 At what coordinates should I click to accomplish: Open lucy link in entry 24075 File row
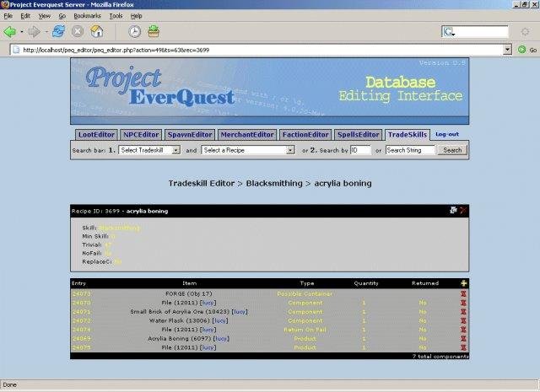[208, 347]
